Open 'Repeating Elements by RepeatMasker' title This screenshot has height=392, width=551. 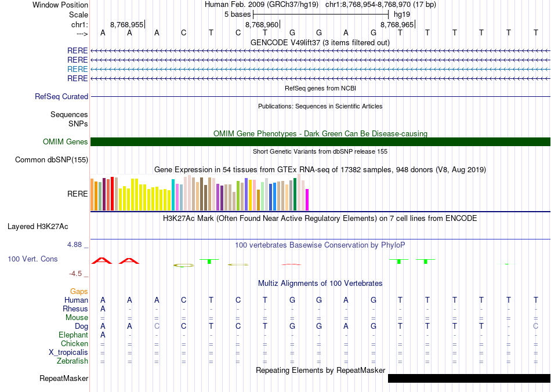320,370
